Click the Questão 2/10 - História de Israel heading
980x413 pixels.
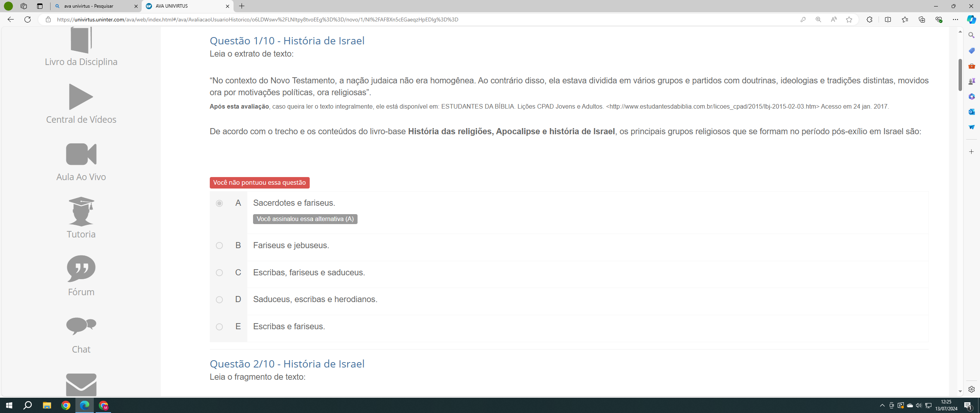tap(287, 364)
